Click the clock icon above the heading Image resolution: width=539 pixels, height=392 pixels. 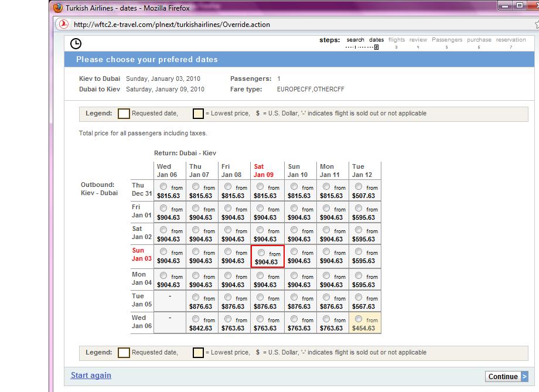pyautogui.click(x=76, y=43)
